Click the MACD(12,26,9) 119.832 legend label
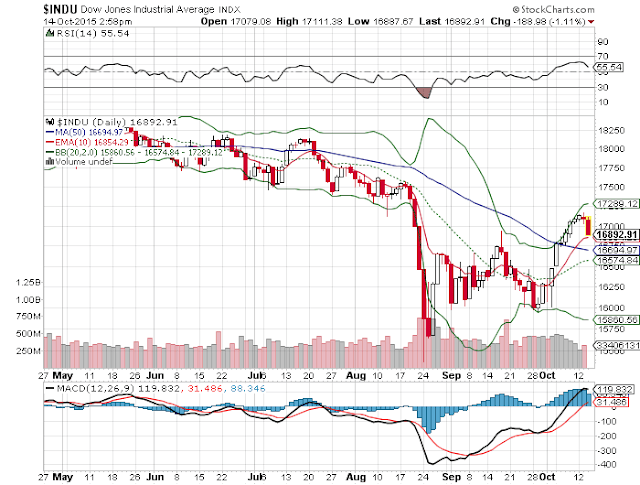The height and width of the screenshot is (485, 640). click(118, 388)
